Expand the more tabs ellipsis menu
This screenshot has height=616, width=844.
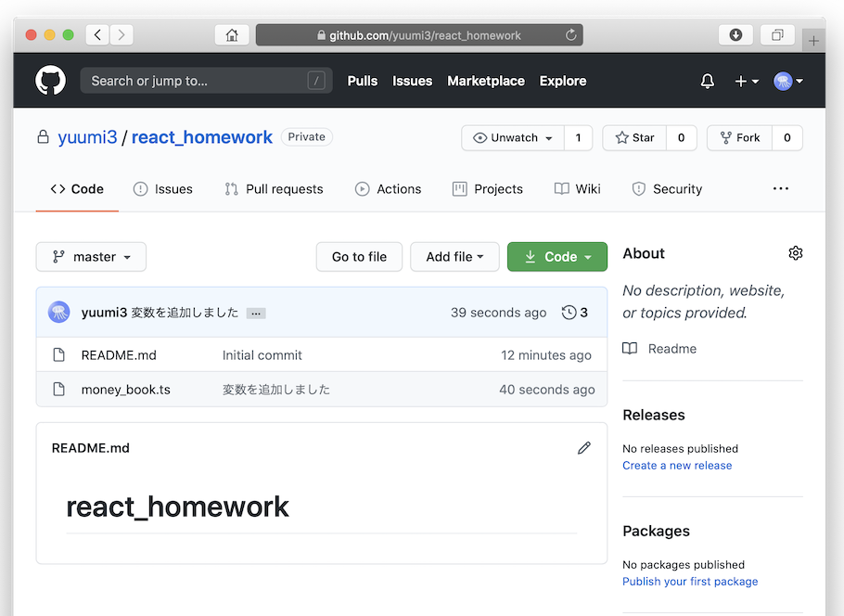[x=781, y=188]
